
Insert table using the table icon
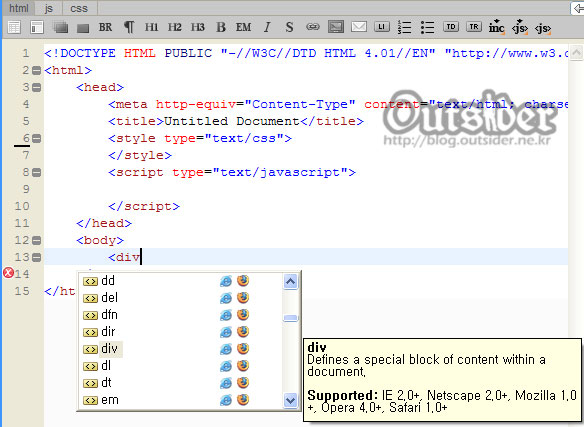(14, 27)
